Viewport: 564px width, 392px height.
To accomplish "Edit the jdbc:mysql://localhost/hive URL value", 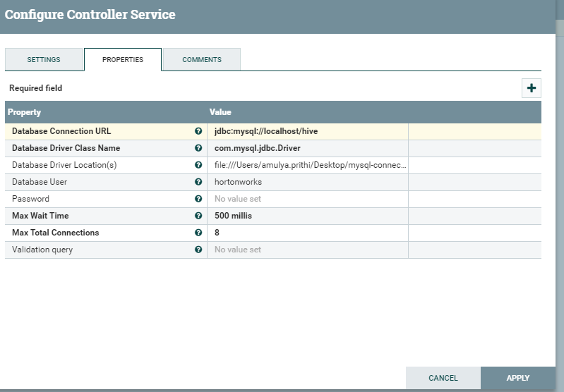I will pyautogui.click(x=307, y=131).
